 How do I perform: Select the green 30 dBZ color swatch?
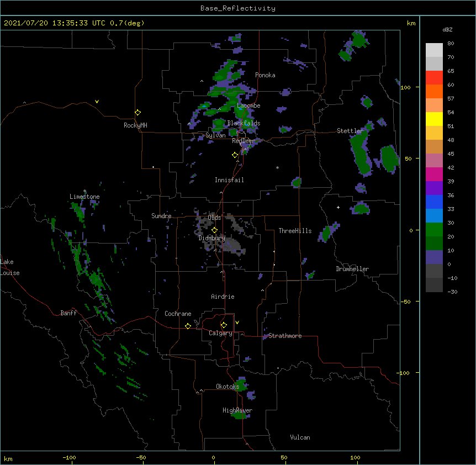coord(434,230)
